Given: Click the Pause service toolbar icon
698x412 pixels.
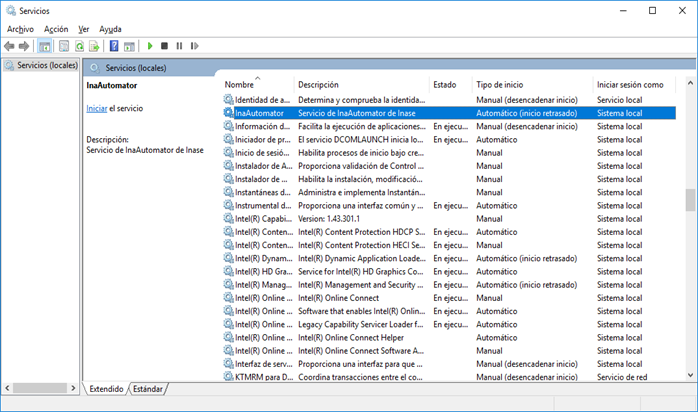Looking at the screenshot, I should pos(179,46).
